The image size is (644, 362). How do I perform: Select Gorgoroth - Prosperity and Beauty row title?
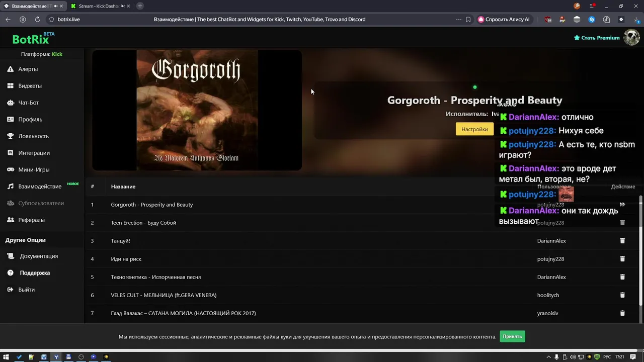coord(152,205)
